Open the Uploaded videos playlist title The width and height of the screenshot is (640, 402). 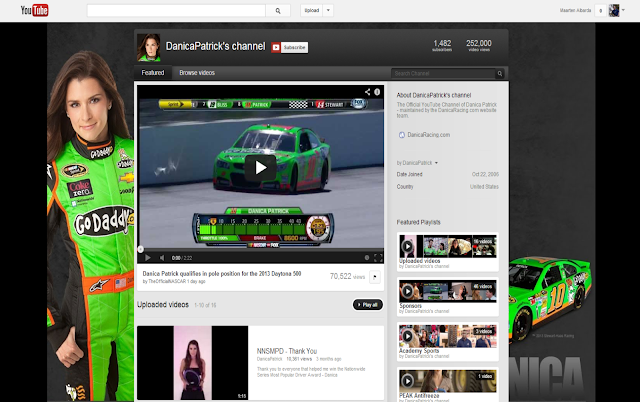(420, 261)
